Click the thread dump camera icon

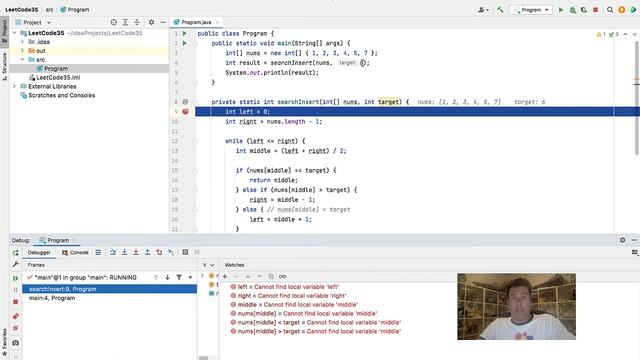click(16, 343)
